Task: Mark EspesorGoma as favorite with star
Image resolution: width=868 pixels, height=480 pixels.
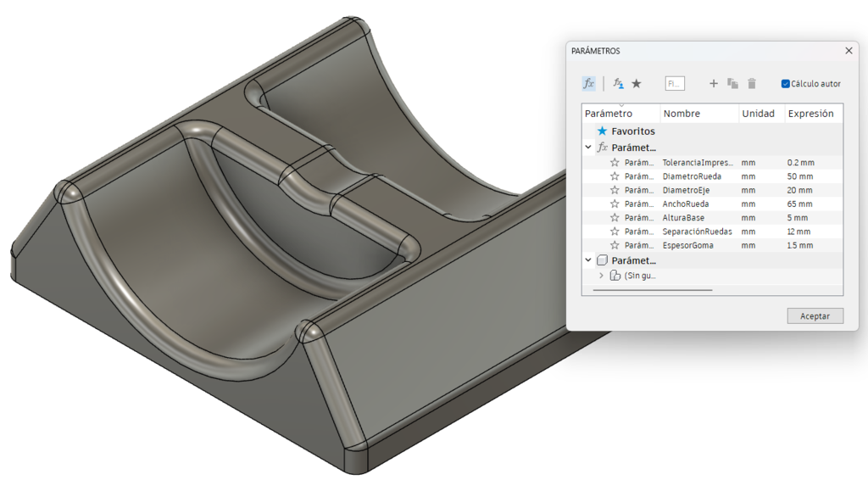Action: point(615,245)
